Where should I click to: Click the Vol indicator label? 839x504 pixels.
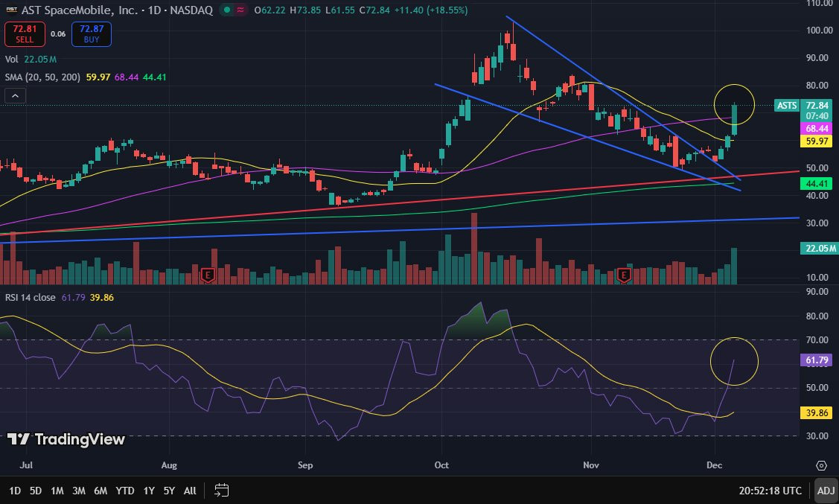12,59
